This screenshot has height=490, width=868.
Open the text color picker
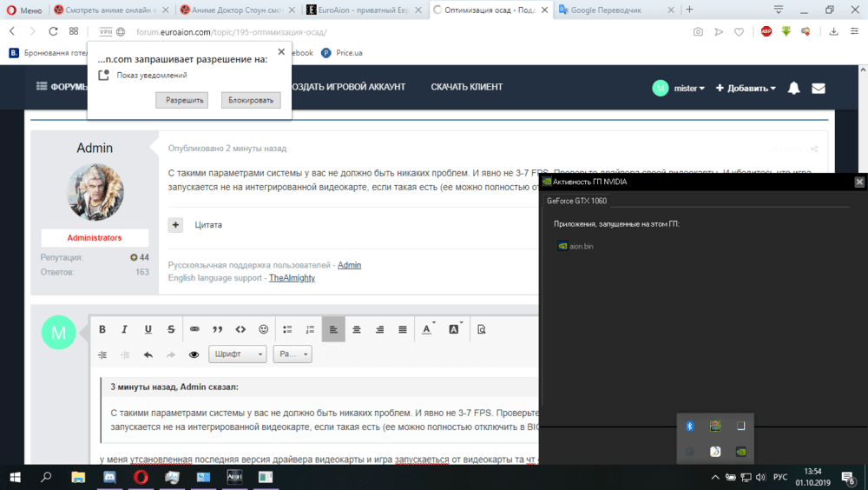(x=428, y=329)
